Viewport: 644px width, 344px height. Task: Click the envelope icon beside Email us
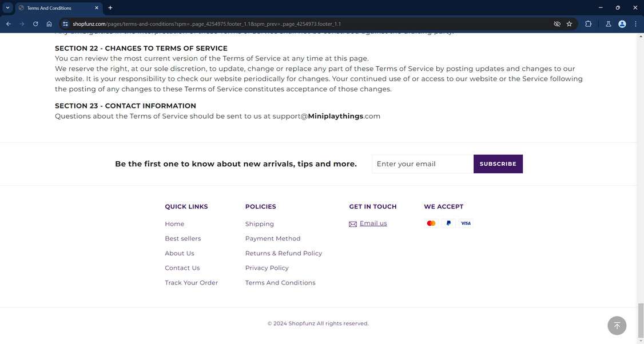coord(353,224)
